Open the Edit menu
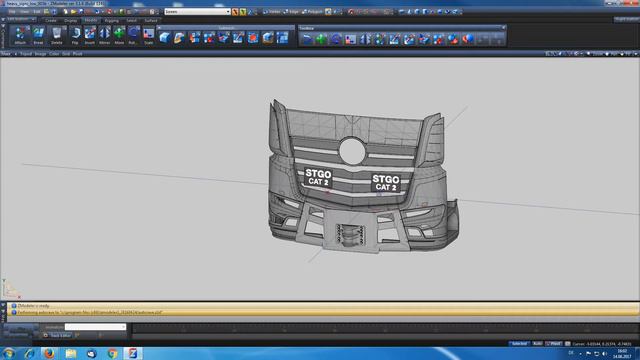 click(x=36, y=12)
